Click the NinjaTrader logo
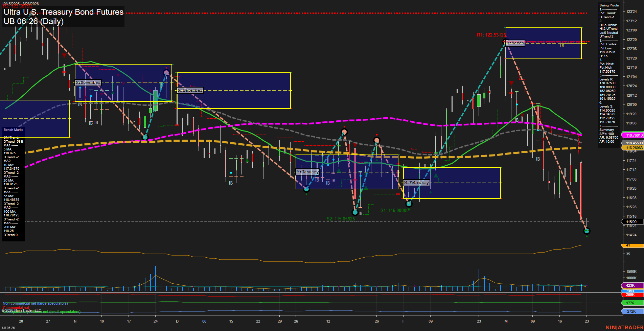 (x=623, y=327)
